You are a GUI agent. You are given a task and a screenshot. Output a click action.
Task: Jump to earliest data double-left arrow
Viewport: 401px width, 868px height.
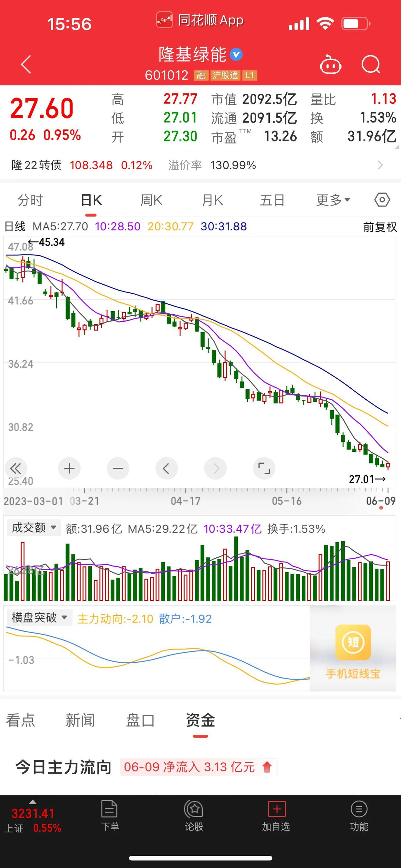[x=15, y=468]
